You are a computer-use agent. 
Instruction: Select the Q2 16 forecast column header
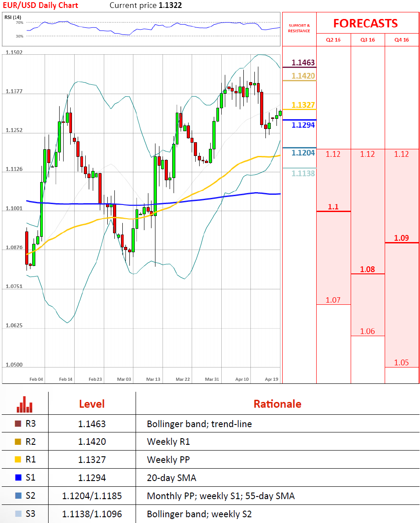(x=333, y=40)
